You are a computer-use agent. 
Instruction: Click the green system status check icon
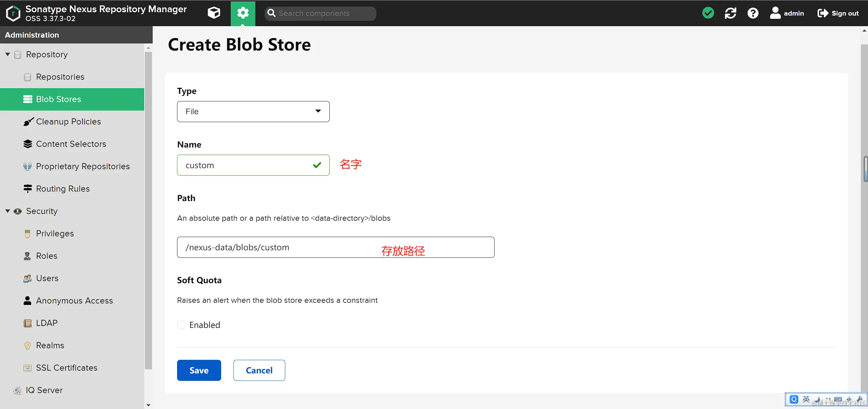point(708,13)
